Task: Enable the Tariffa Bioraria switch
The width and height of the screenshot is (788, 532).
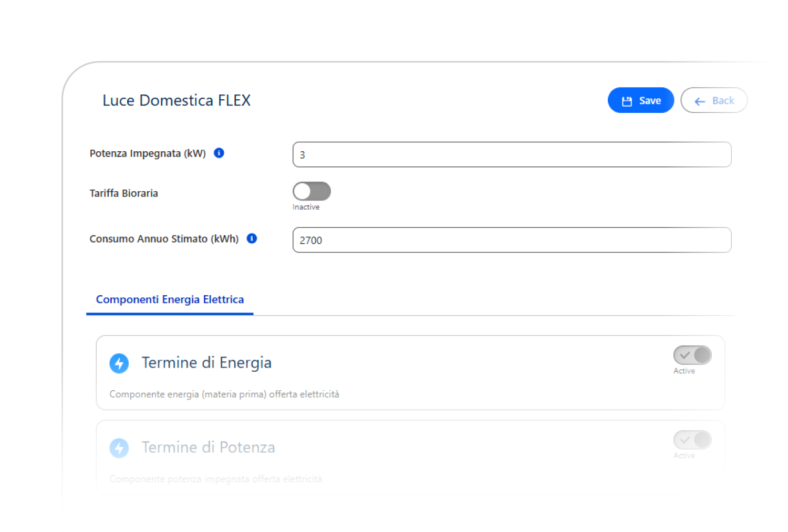Action: [x=312, y=191]
